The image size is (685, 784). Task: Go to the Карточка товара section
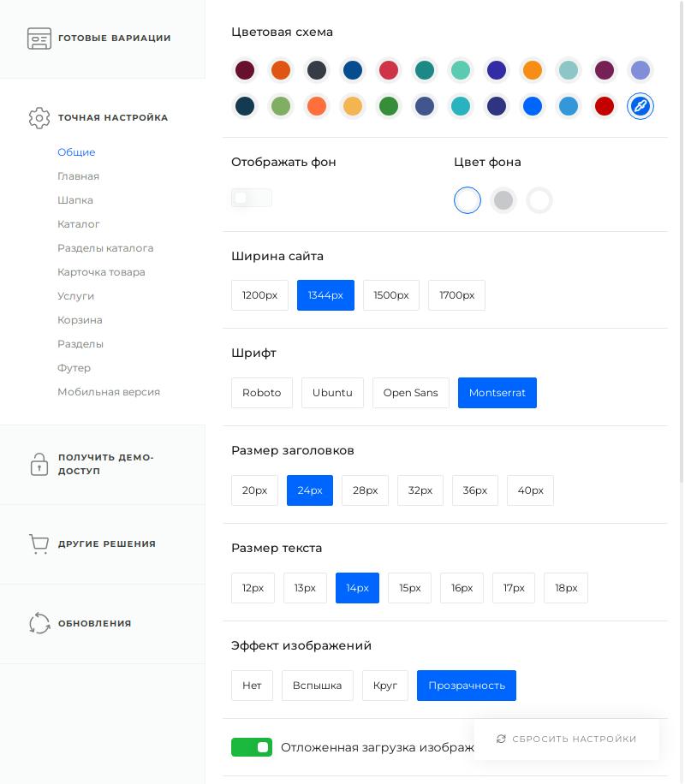tap(101, 272)
